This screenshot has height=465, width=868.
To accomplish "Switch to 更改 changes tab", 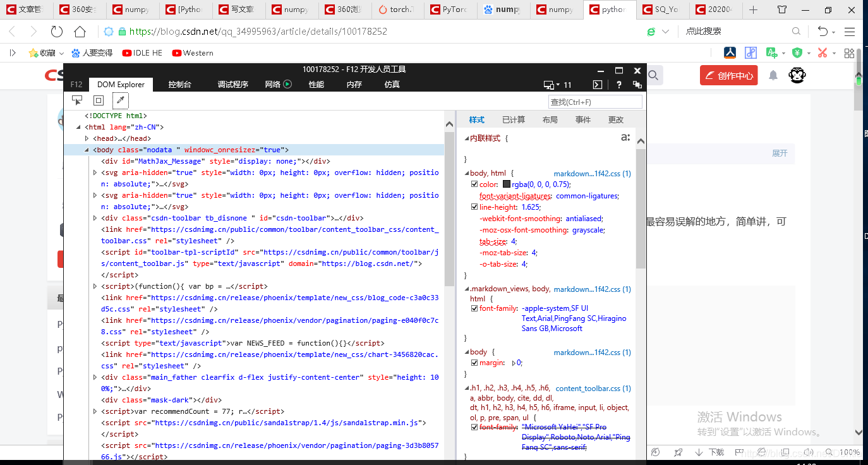I will click(x=616, y=119).
